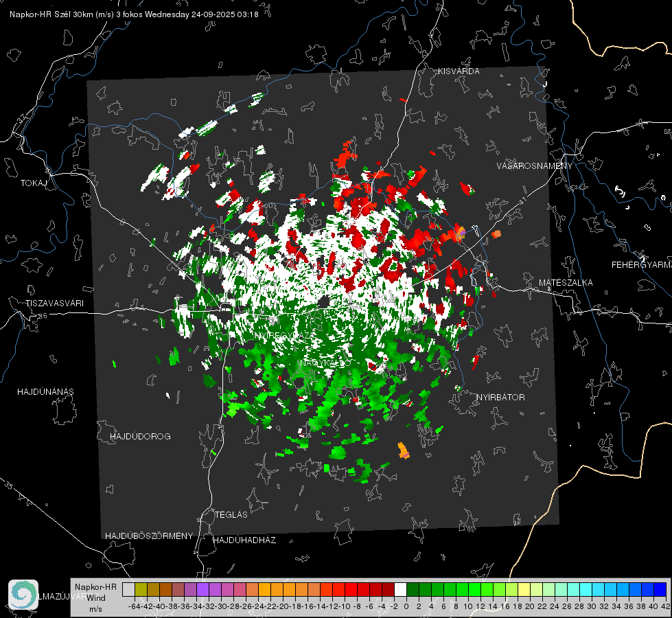The height and width of the screenshot is (618, 672).
Task: Click the KISVÁRDA city label
Action: pyautogui.click(x=459, y=71)
